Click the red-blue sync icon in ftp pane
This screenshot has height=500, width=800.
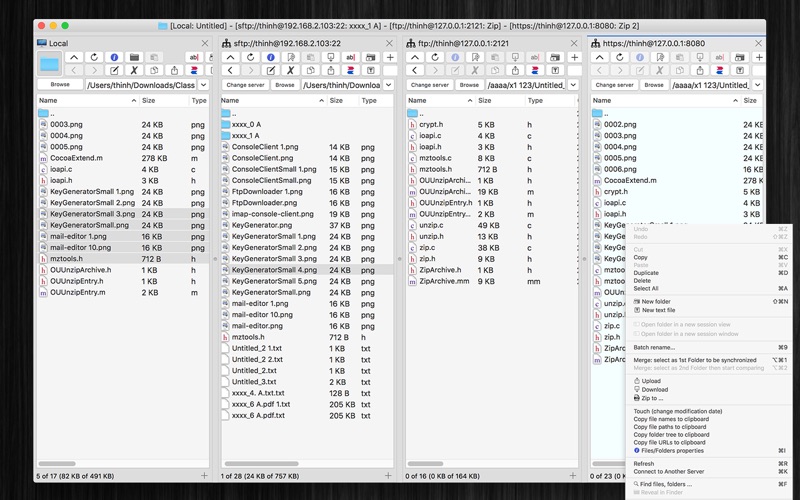click(535, 70)
